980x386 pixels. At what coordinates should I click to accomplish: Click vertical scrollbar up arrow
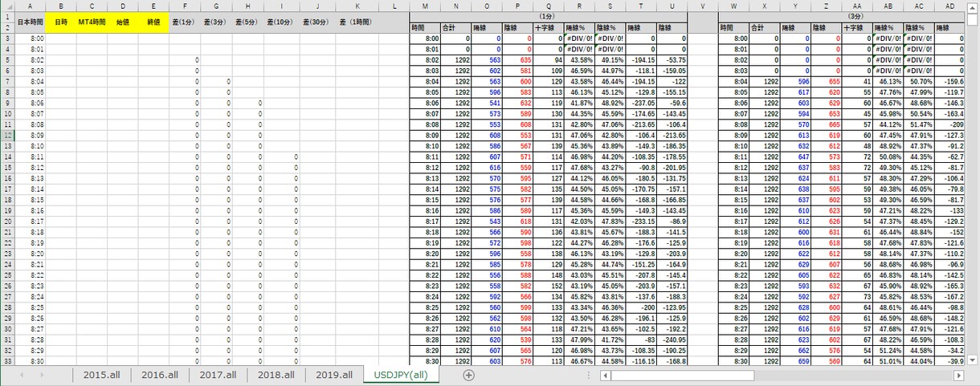(x=974, y=6)
